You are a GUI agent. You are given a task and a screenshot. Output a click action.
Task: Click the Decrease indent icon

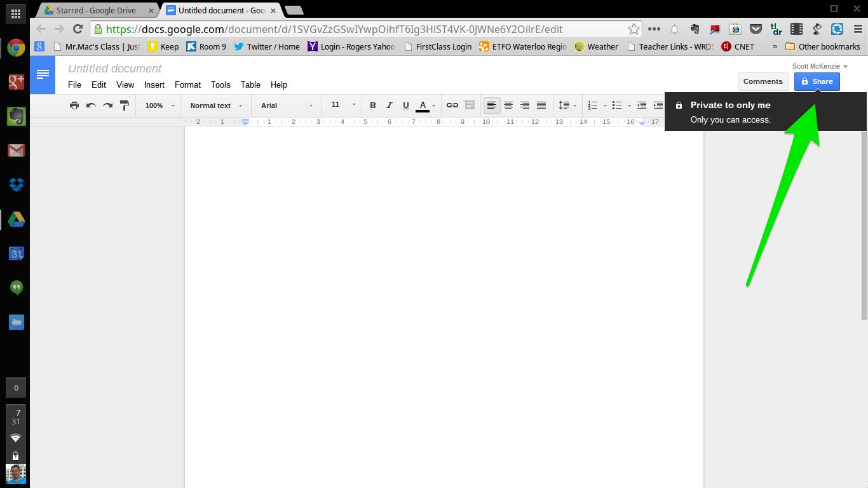tap(642, 105)
